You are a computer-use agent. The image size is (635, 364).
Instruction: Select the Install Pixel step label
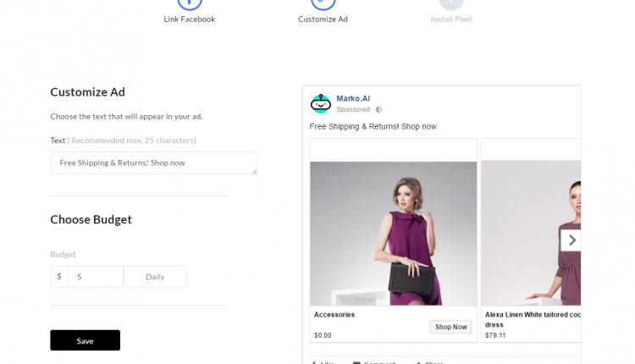pyautogui.click(x=451, y=19)
